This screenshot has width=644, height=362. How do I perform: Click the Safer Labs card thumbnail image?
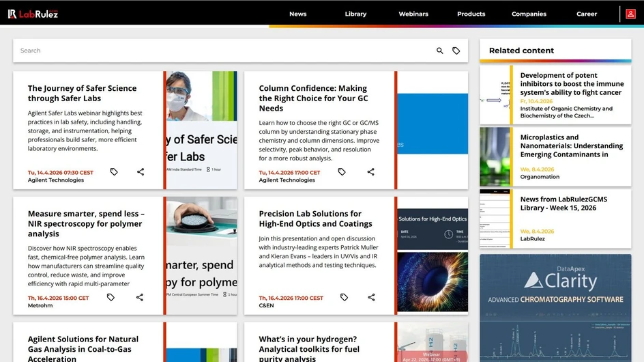(202, 130)
